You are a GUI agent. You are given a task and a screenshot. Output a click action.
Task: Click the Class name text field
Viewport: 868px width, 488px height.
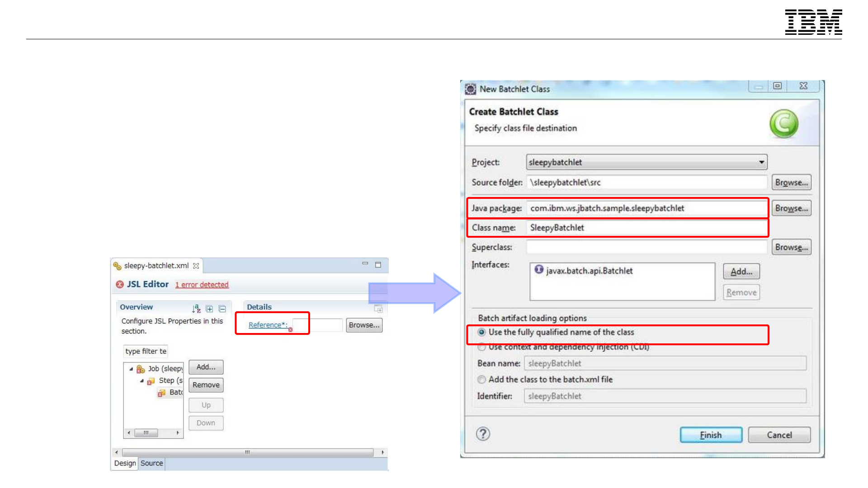coord(646,228)
